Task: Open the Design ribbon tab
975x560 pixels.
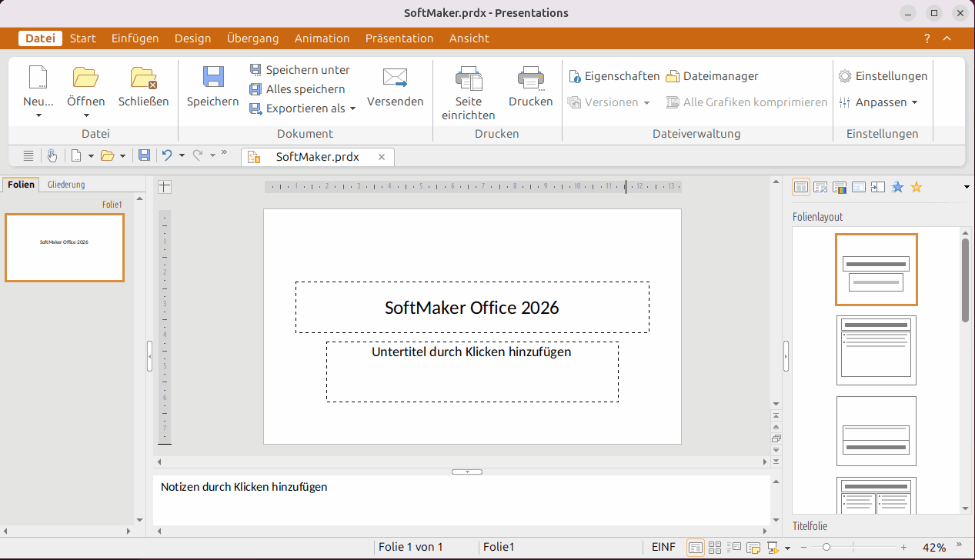Action: pos(192,38)
